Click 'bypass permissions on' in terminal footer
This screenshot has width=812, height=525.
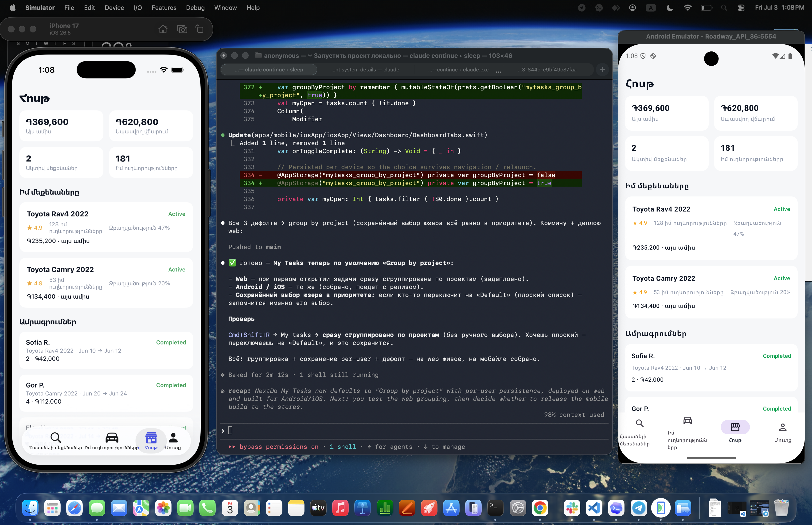point(279,447)
